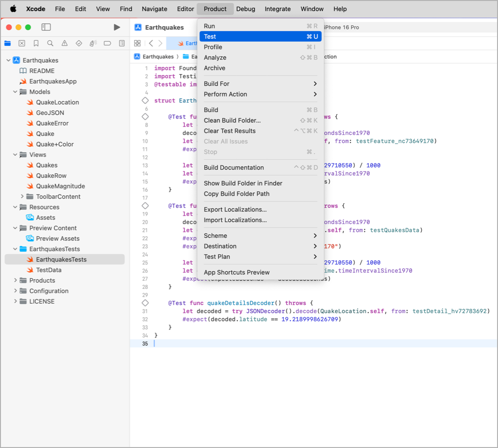This screenshot has width=498, height=448.
Task: Expand the LICENSE folder
Action: [15, 301]
